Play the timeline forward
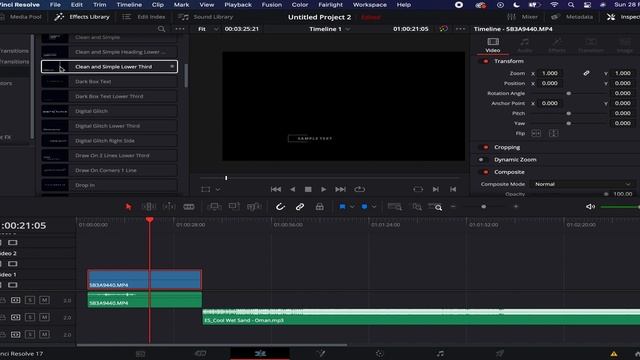This screenshot has height=360, width=640. 323,189
